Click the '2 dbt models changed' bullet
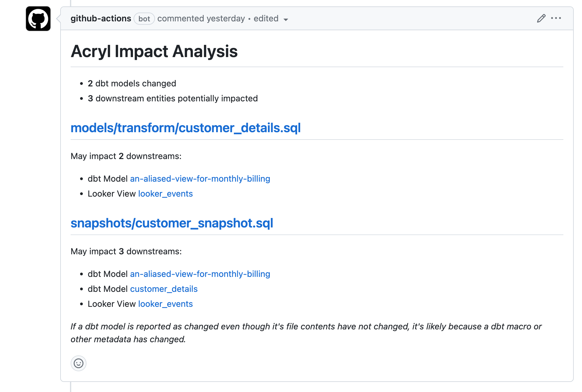This screenshot has width=582, height=392. (x=132, y=83)
